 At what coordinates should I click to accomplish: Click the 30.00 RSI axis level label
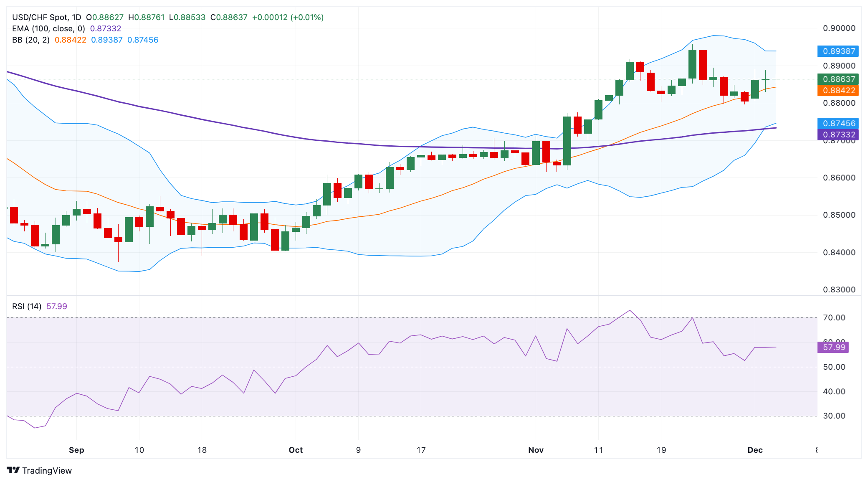click(x=834, y=416)
